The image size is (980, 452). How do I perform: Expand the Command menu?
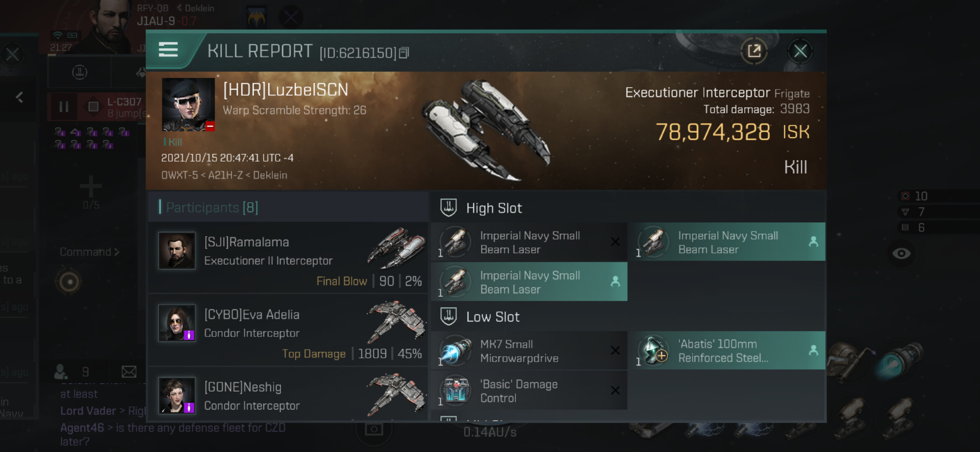[x=89, y=252]
